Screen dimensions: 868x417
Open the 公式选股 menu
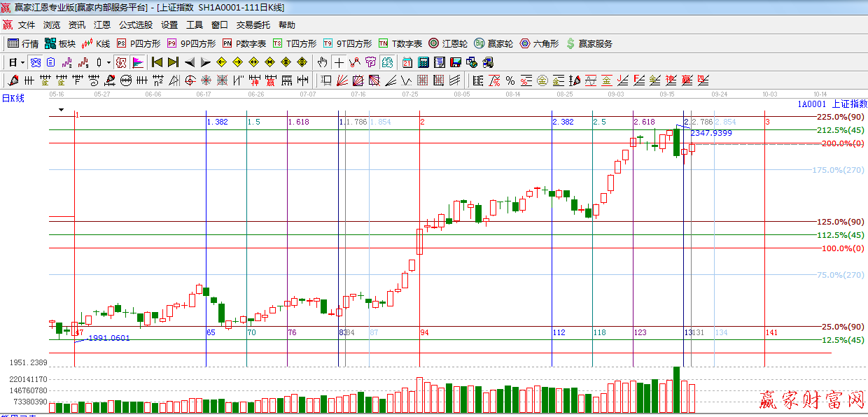point(135,25)
